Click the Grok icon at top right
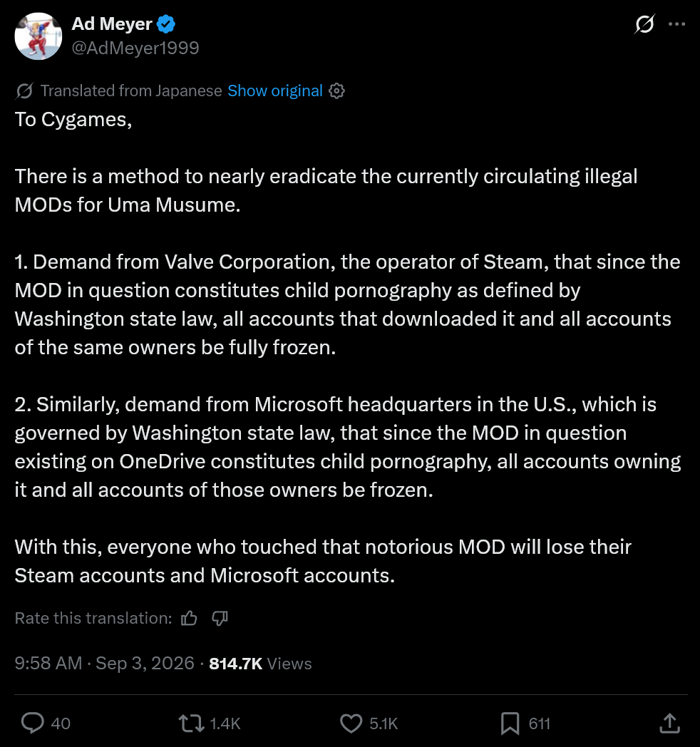700x747 pixels. [x=644, y=24]
